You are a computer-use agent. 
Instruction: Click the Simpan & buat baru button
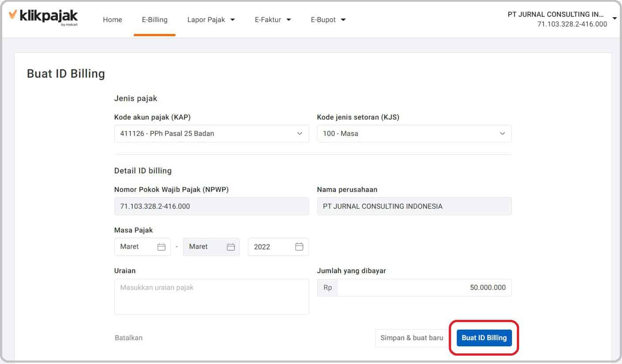pyautogui.click(x=412, y=338)
